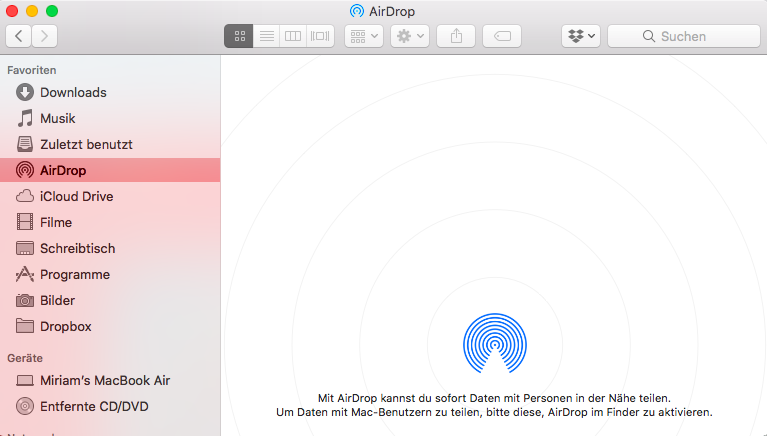Click the Share toolbar button
Screen dimensions: 767x436
pyautogui.click(x=456, y=36)
